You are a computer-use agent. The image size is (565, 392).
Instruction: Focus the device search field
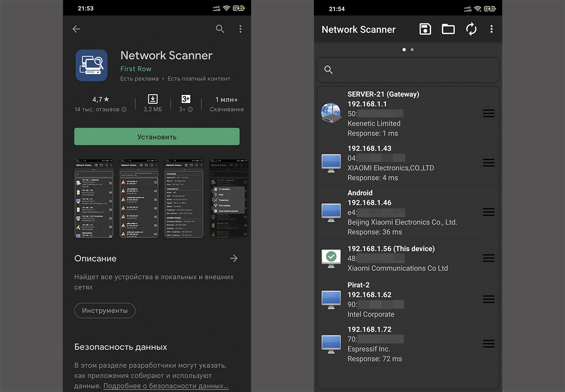pyautogui.click(x=408, y=70)
